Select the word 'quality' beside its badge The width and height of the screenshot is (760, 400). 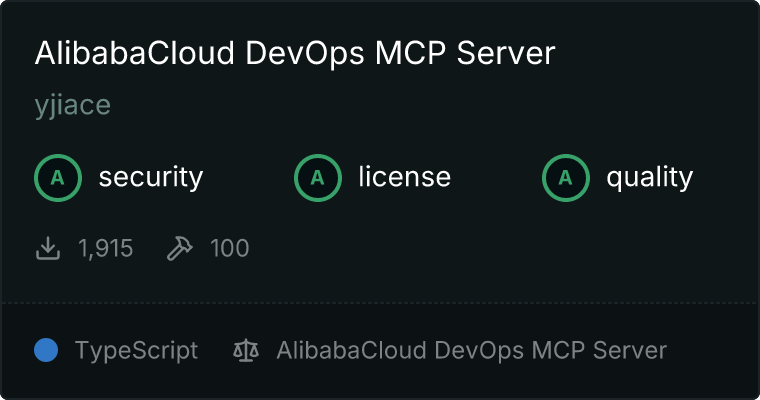point(649,178)
